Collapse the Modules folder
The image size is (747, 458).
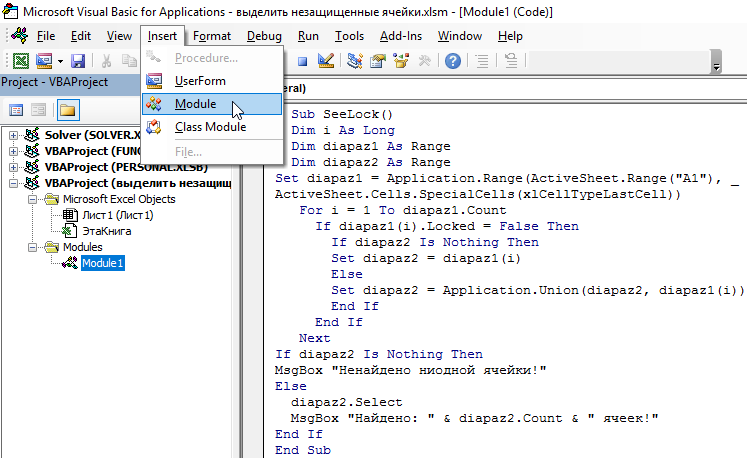[32, 247]
